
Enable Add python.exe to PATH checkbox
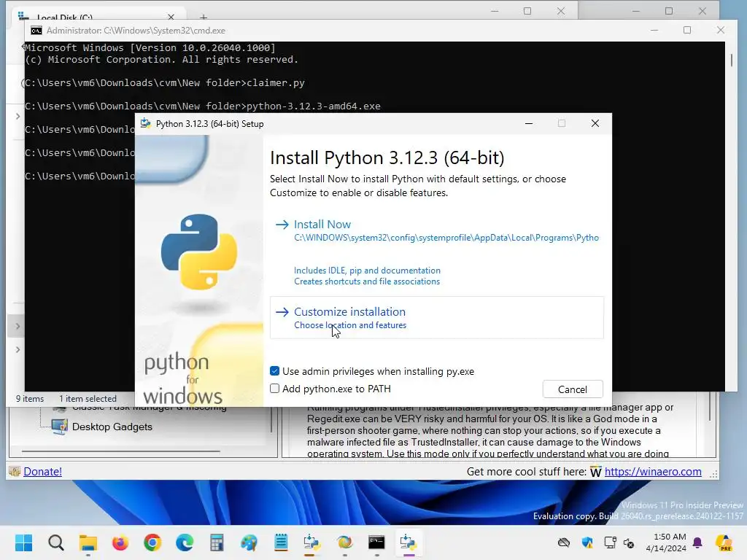[274, 389]
